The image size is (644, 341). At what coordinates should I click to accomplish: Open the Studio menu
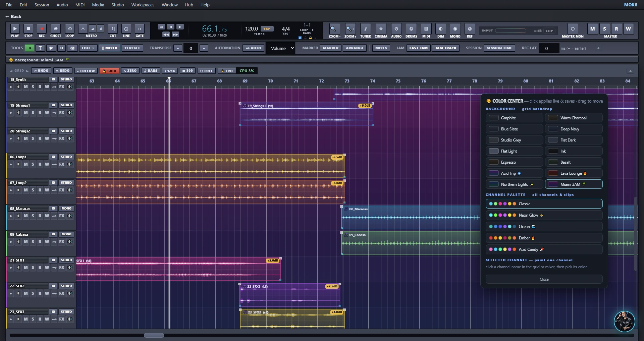117,5
